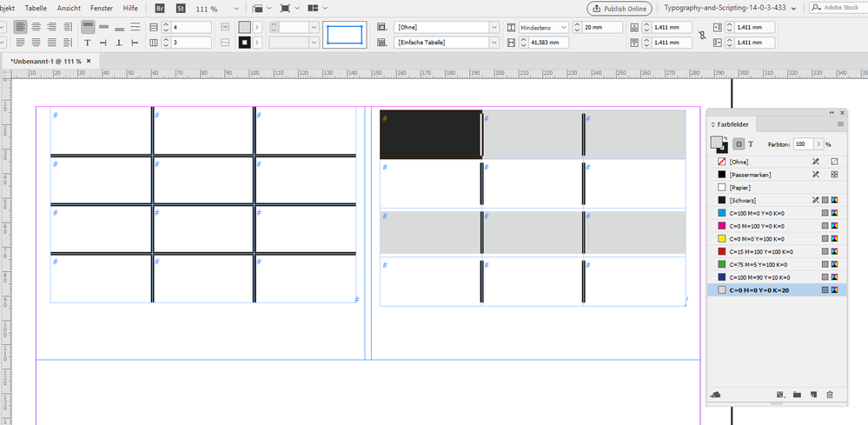Click the Farbton tint value field
868x425 pixels.
click(802, 144)
